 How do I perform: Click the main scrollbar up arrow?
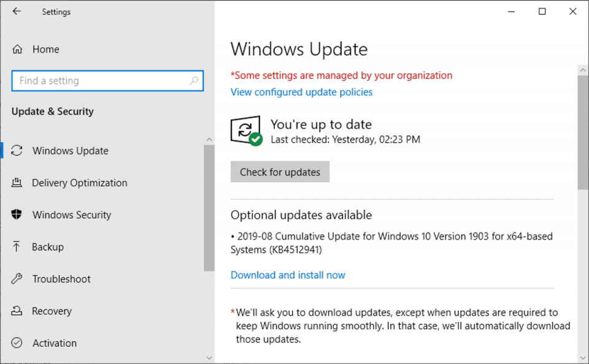click(x=583, y=69)
